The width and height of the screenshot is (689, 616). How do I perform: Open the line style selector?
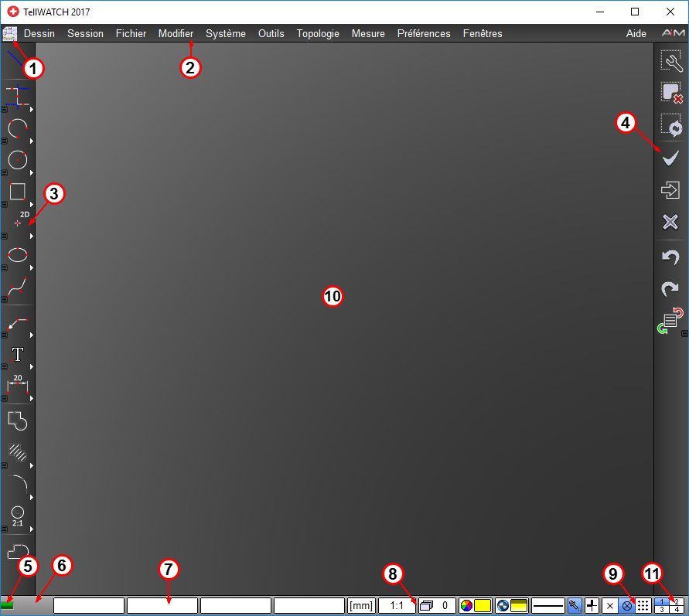tap(547, 606)
